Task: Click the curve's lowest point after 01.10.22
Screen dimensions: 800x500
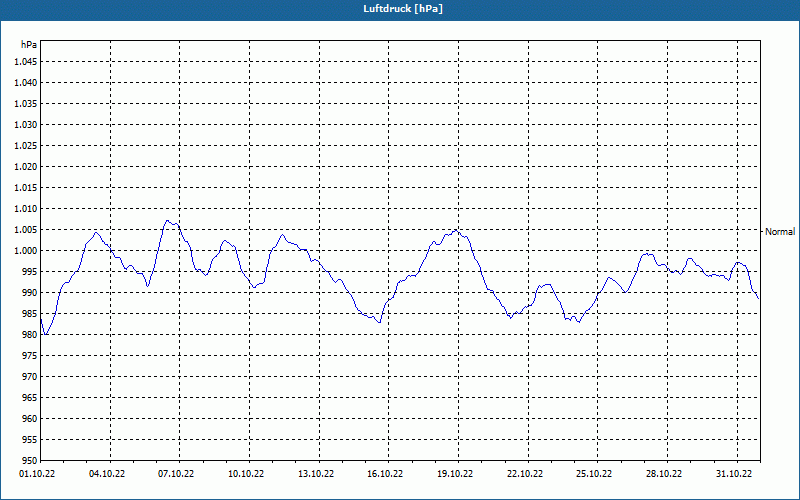Action: pyautogui.click(x=46, y=335)
